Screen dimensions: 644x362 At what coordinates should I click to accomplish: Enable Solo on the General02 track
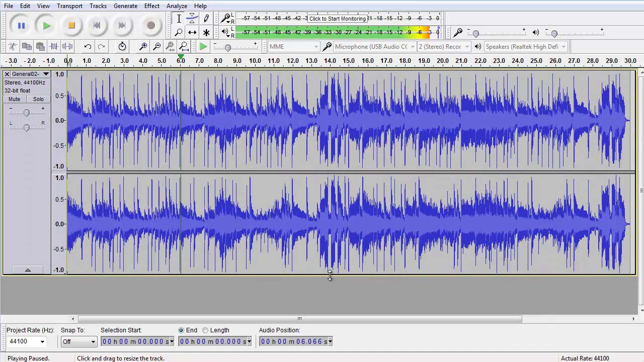tap(38, 99)
